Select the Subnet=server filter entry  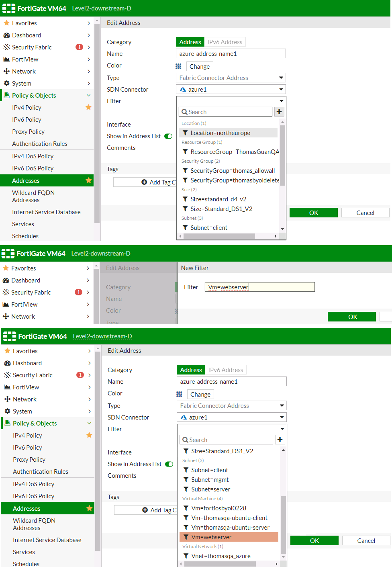click(229, 489)
